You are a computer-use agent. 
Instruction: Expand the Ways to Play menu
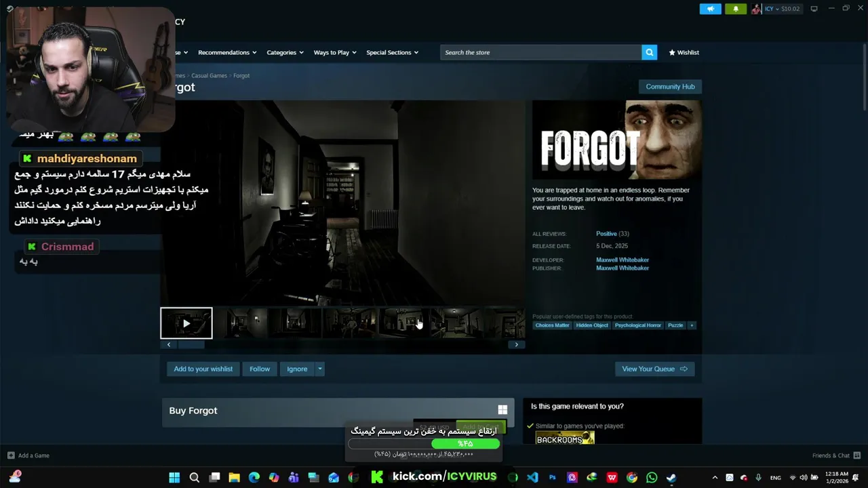pos(335,52)
